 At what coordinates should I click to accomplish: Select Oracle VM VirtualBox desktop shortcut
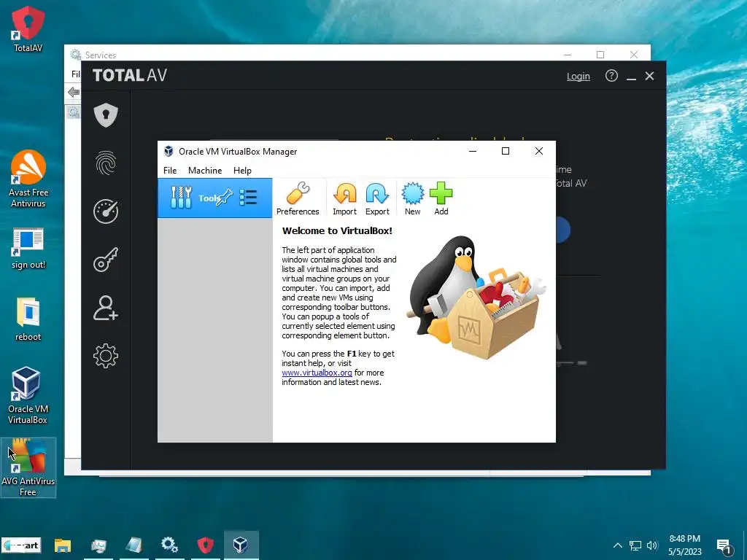[27, 395]
